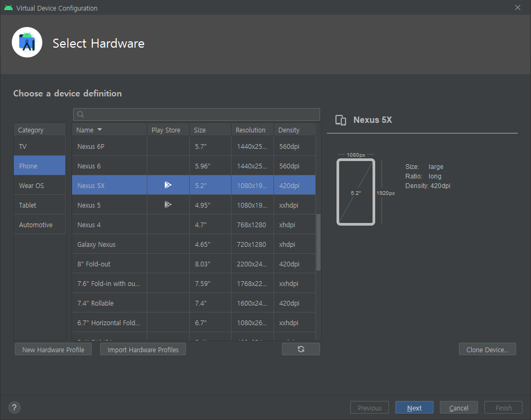
Task: Select the 7.6" Fold-in device row
Action: (194, 283)
